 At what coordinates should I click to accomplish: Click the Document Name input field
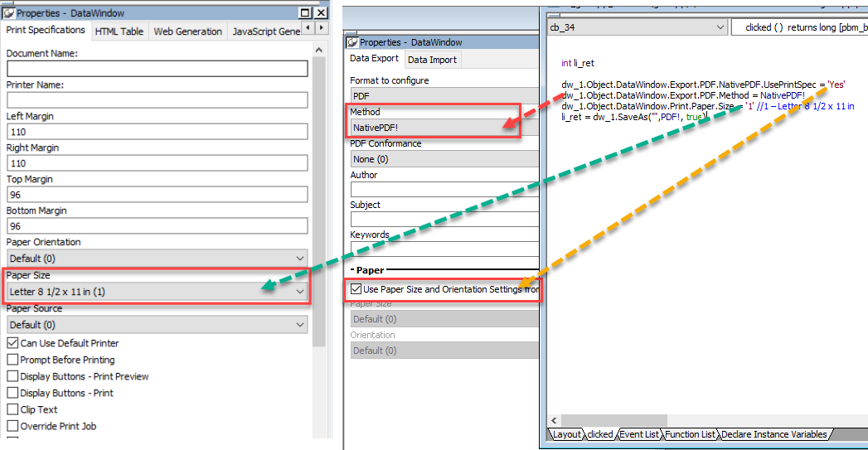[x=157, y=69]
